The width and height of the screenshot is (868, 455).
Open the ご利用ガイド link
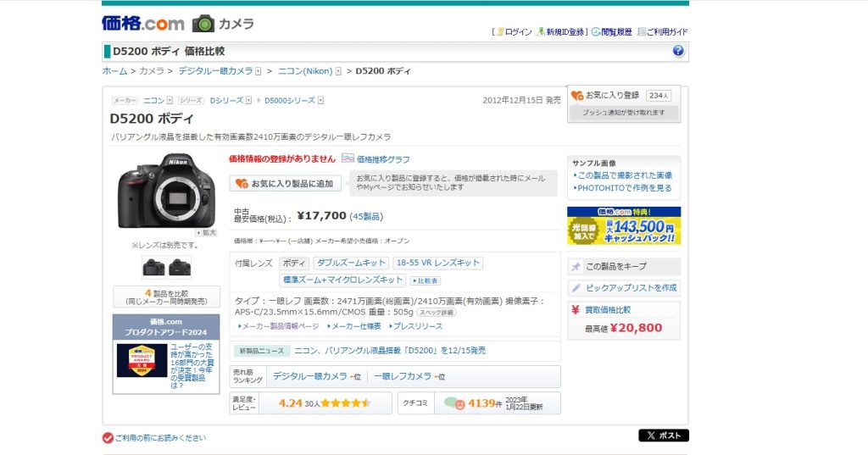pyautogui.click(x=666, y=32)
